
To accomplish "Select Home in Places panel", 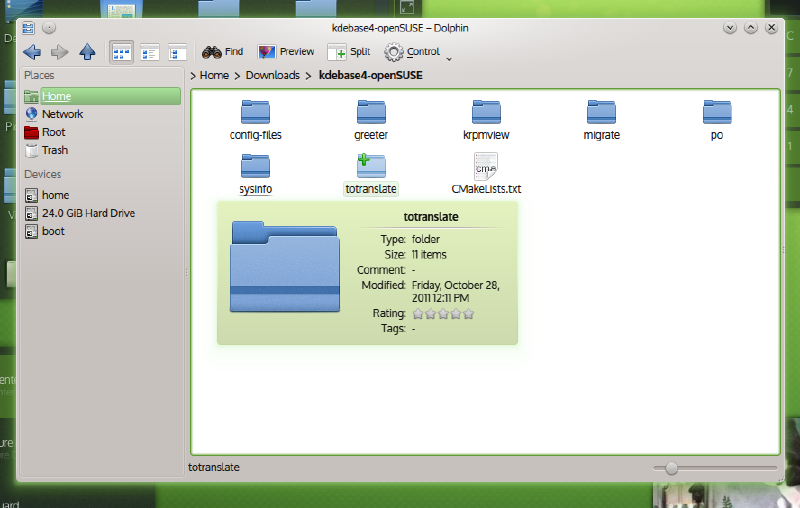I will coord(102,96).
